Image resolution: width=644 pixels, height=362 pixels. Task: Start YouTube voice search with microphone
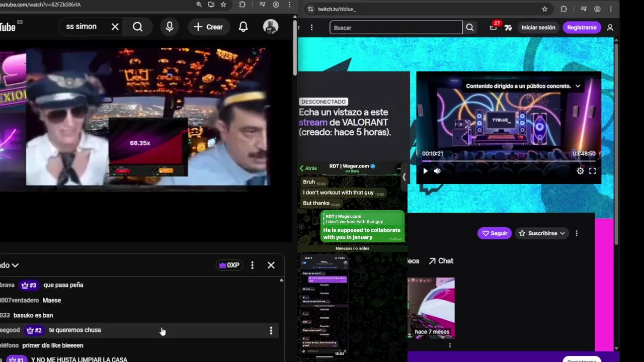(170, 27)
